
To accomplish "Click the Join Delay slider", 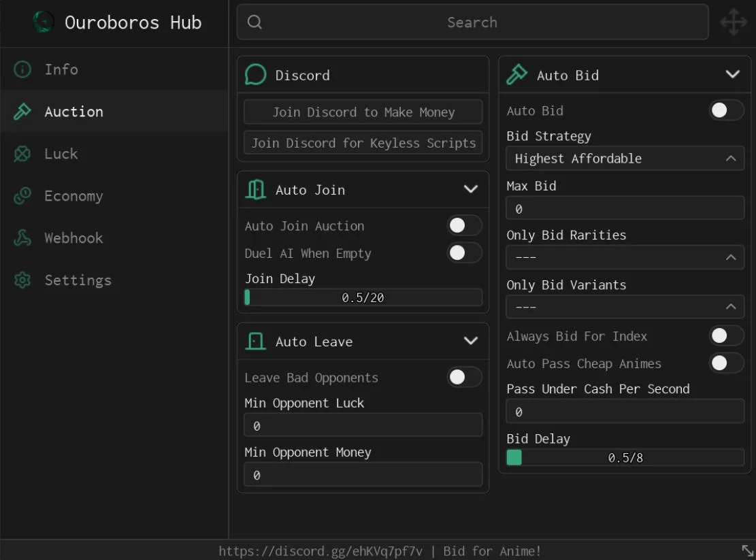I will click(x=363, y=297).
